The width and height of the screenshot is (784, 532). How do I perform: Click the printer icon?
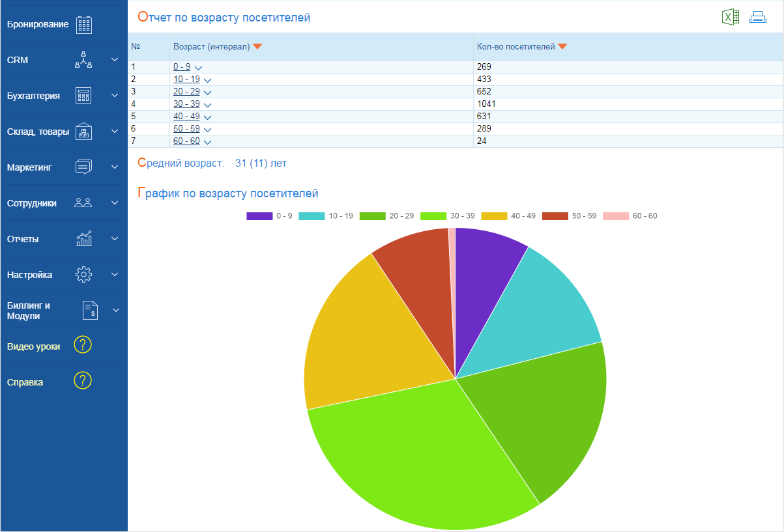757,18
